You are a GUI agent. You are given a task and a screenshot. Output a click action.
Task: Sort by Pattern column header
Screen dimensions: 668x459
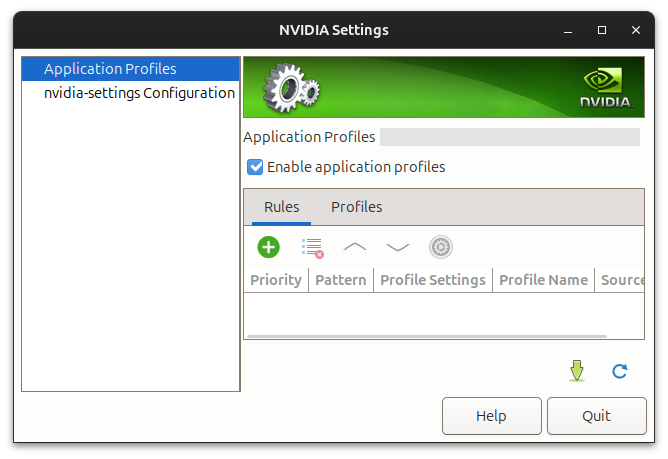[341, 280]
